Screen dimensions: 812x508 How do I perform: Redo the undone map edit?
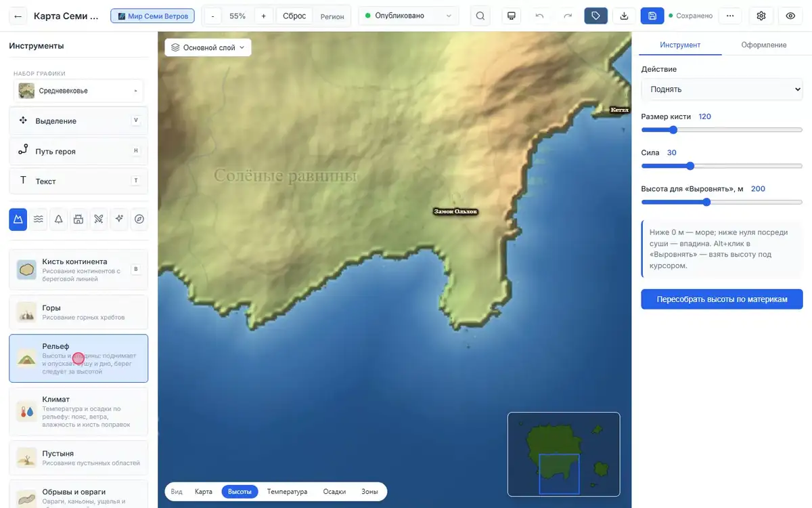[568, 16]
